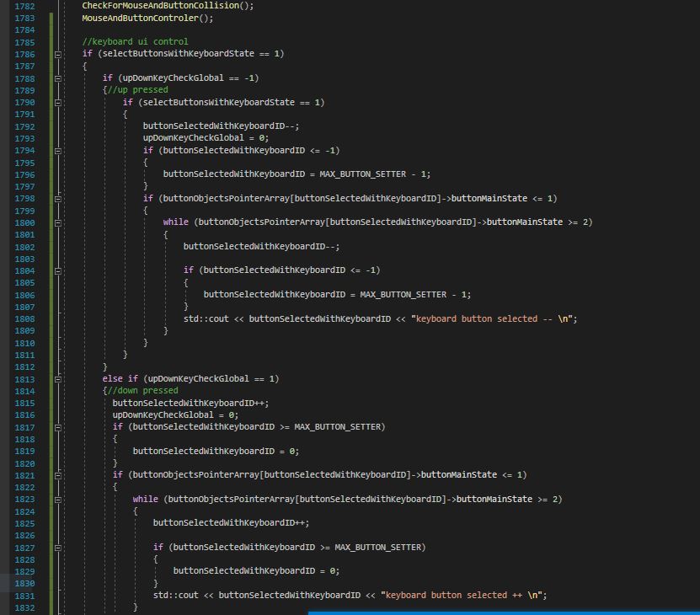
Task: Collapse the if block at line 1821
Action: tap(58, 475)
